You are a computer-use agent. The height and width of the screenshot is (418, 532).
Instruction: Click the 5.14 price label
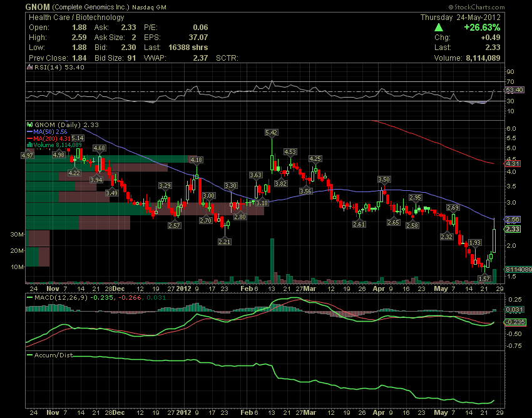click(x=78, y=138)
